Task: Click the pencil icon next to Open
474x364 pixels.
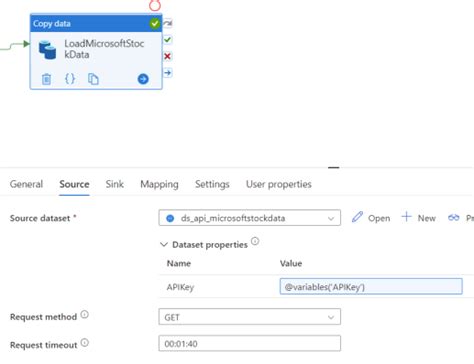Action: pyautogui.click(x=357, y=217)
